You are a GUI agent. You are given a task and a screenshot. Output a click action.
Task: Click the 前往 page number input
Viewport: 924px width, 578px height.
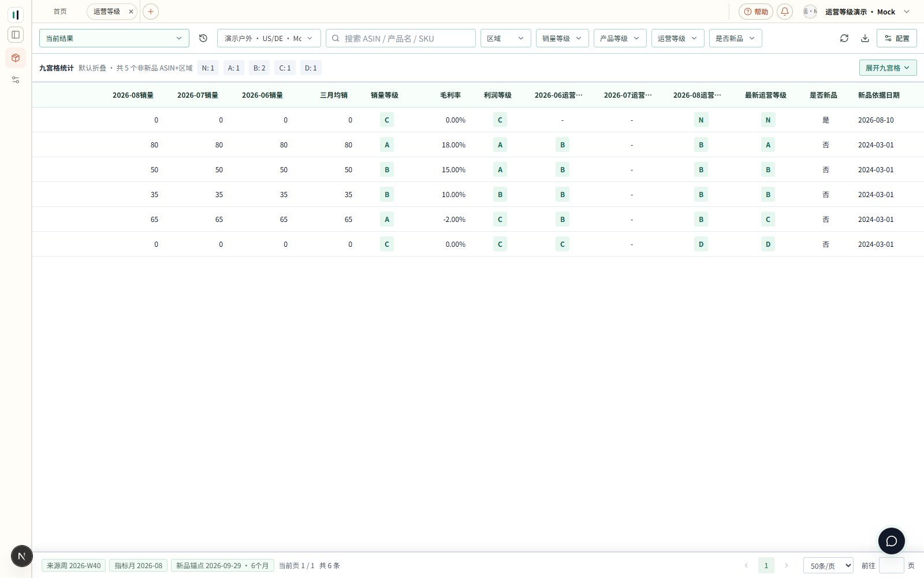coord(892,565)
